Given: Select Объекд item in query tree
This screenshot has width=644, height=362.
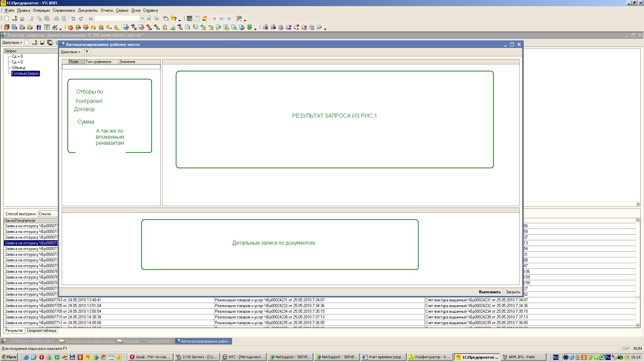Looking at the screenshot, I should [18, 68].
